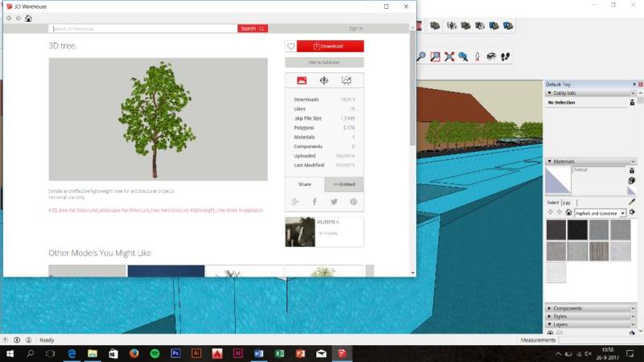Switch to the Select tab in Materials
Screen dimensions: 644x362
click(553, 203)
